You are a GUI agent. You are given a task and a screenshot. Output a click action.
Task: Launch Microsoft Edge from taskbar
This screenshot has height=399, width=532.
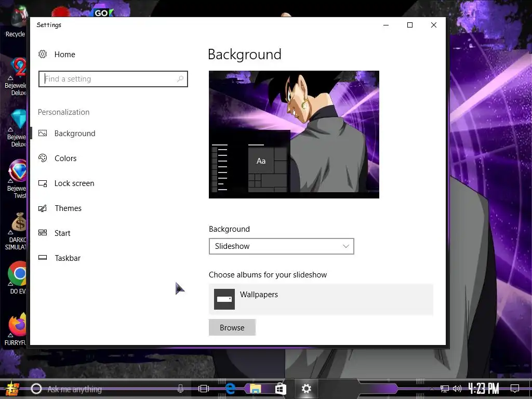pyautogui.click(x=231, y=389)
